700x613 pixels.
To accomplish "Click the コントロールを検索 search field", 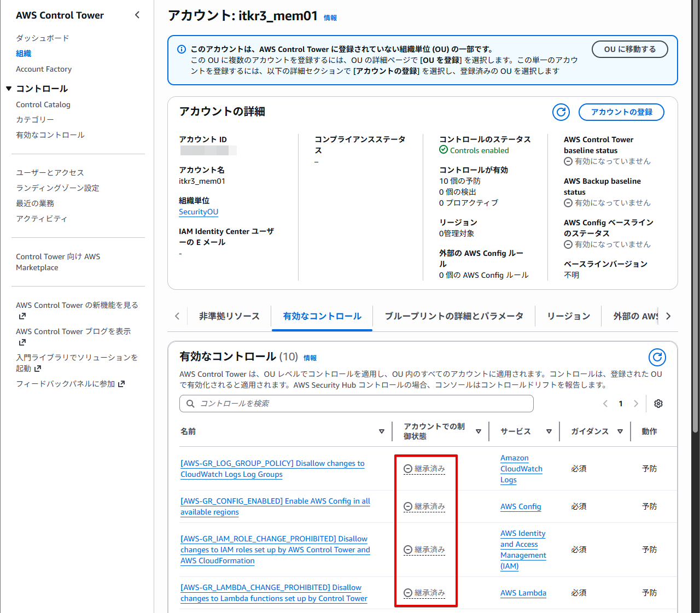I will [x=356, y=404].
